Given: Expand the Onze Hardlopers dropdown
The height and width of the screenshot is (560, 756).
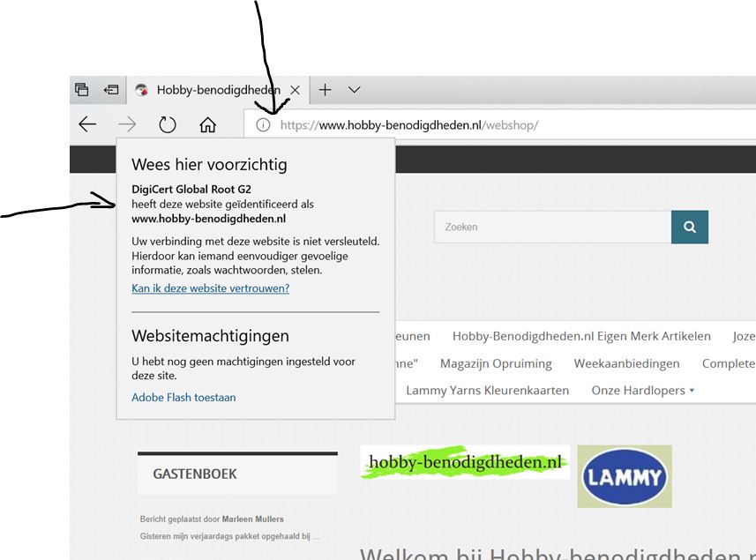Looking at the screenshot, I should click(643, 391).
